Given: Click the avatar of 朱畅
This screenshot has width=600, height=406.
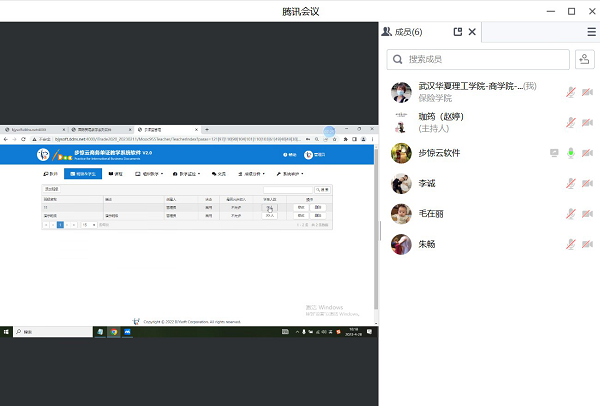Looking at the screenshot, I should [401, 244].
